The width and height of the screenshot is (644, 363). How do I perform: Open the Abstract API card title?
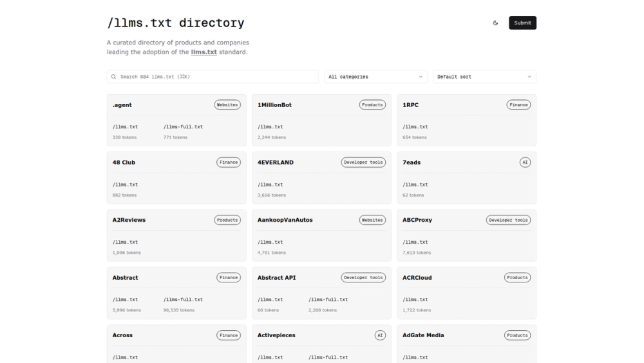[276, 278]
